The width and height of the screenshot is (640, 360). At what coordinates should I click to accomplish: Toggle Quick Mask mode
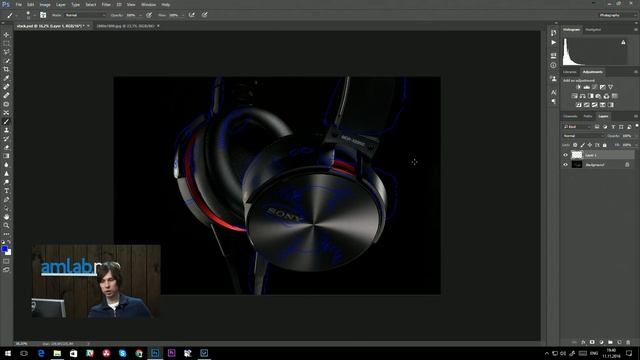click(6, 261)
